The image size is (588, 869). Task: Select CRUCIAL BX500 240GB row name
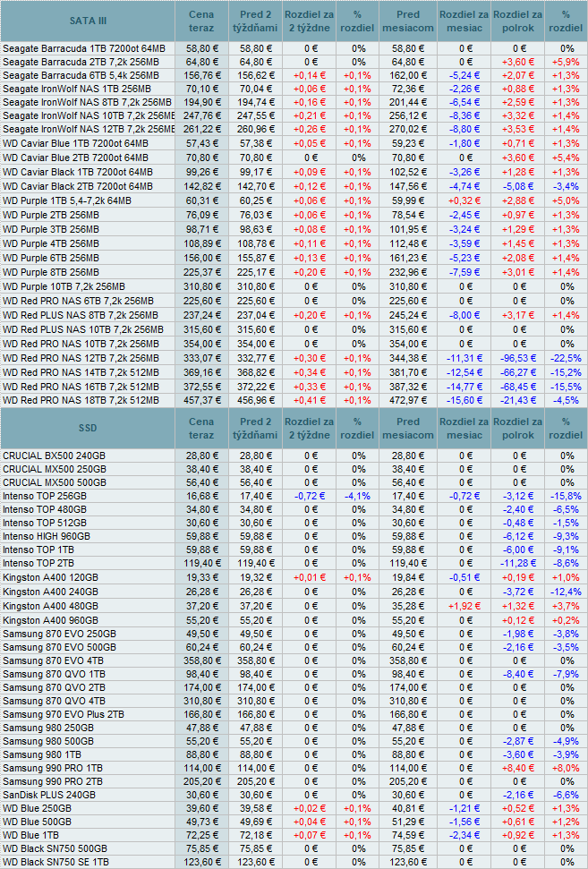point(54,456)
